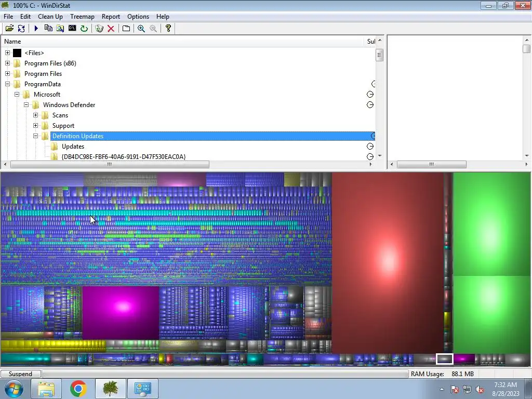Click the Suspend button
The image size is (532, 399).
[x=20, y=374]
